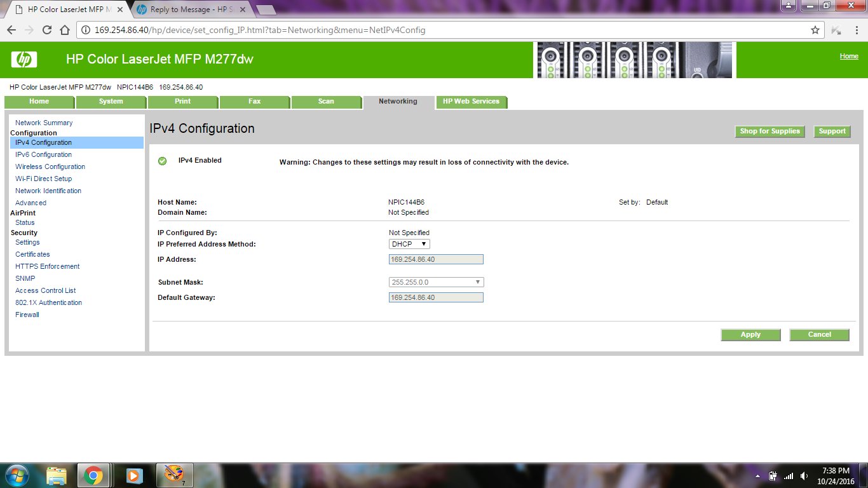Click the Home link in green header

coord(849,57)
